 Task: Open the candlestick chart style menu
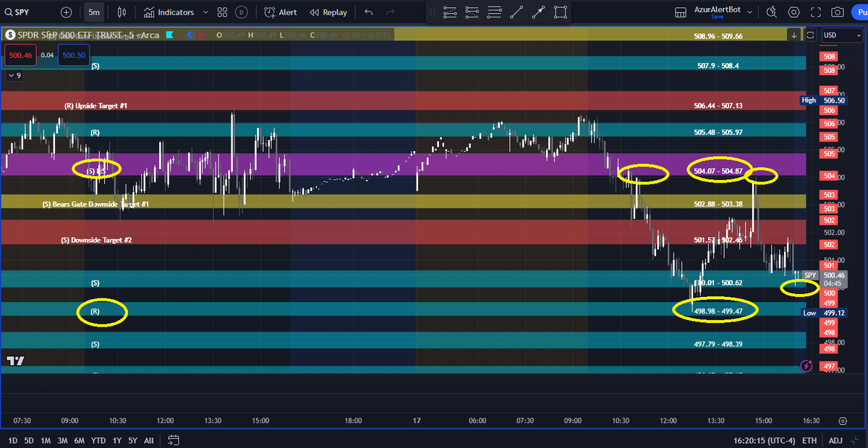click(122, 12)
